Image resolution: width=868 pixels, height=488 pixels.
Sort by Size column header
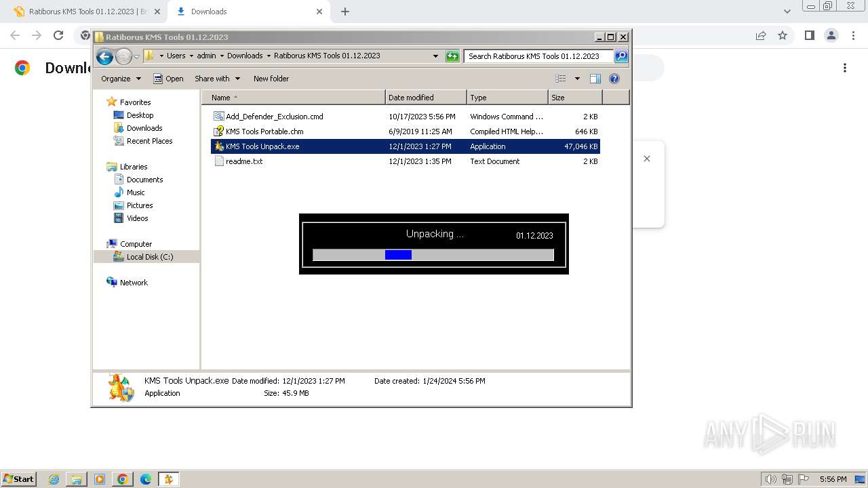(x=575, y=98)
